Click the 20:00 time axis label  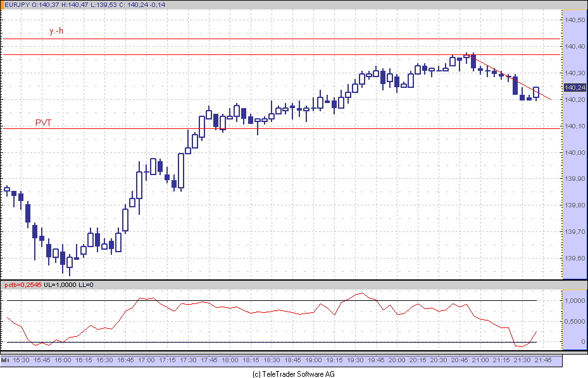coord(397,360)
